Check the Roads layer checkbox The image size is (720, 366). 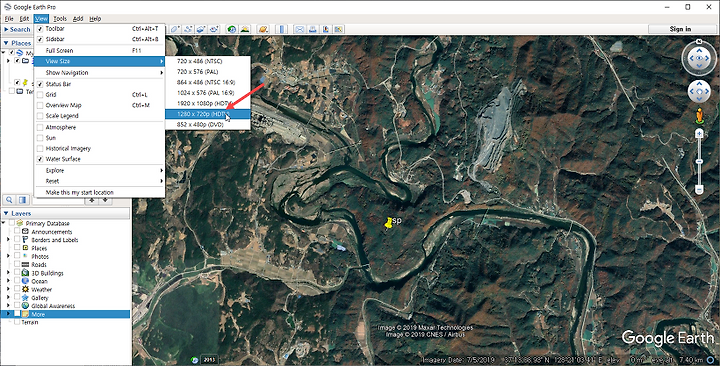click(x=17, y=265)
